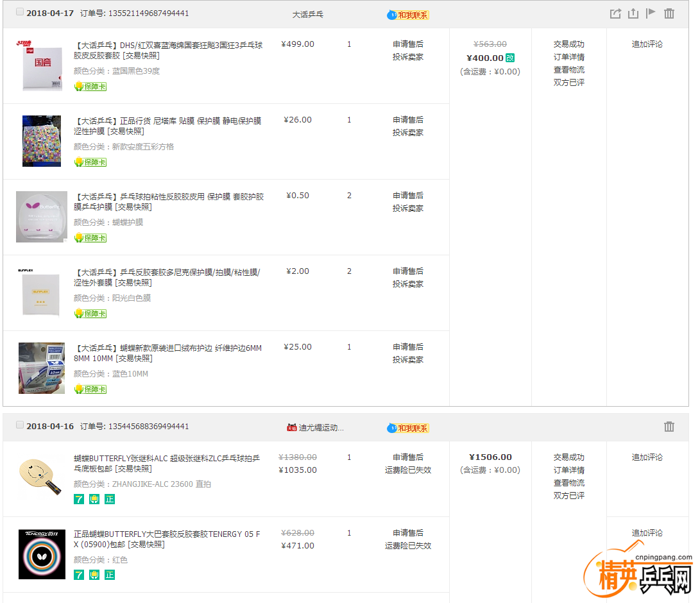The height and width of the screenshot is (603, 700).
Task: Click 申请售后 for the ¥26.00 item
Action: [408, 120]
